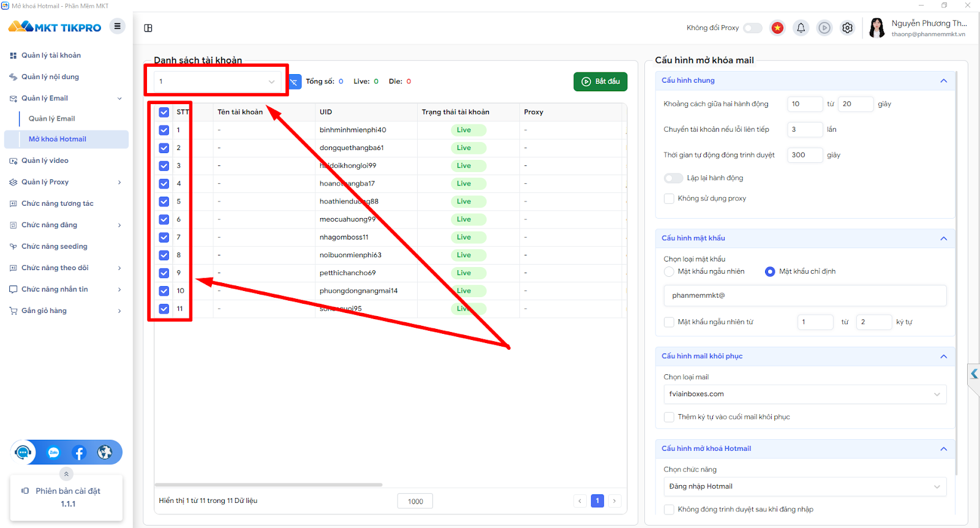The height and width of the screenshot is (528, 980).
Task: Check Không sử dụng proxy
Action: [669, 198]
